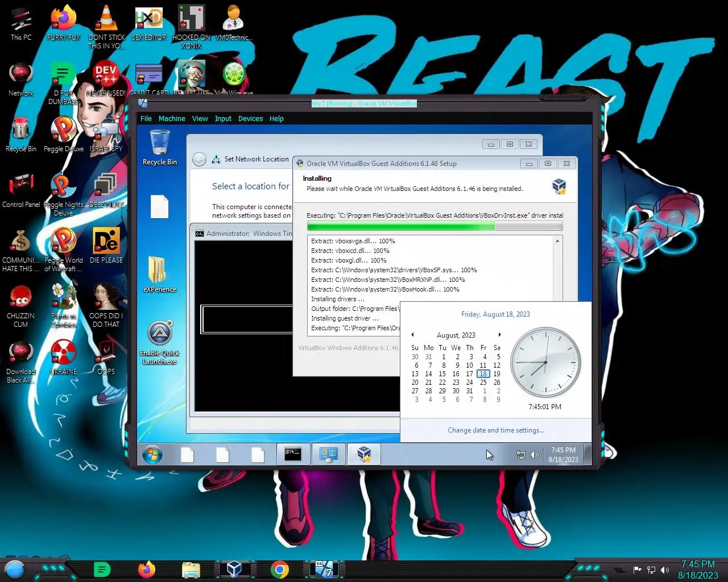Screen dimensions: 728x582
Task: Select VirtualBox setup cube on VM taskbar
Action: 364,454
